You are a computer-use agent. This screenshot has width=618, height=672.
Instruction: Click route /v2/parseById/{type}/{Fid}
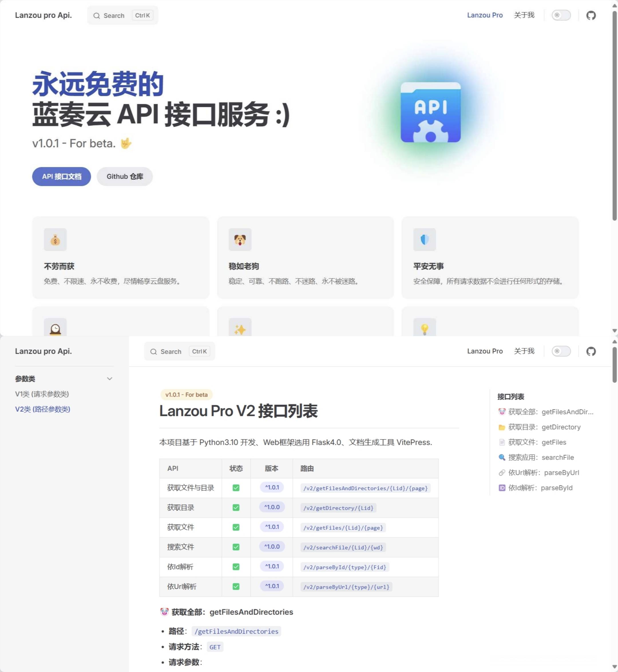point(345,567)
